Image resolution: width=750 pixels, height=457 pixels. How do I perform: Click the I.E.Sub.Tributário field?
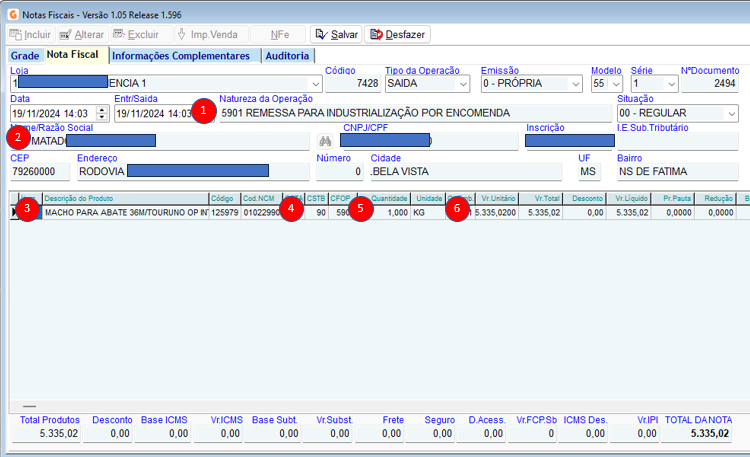(x=678, y=141)
